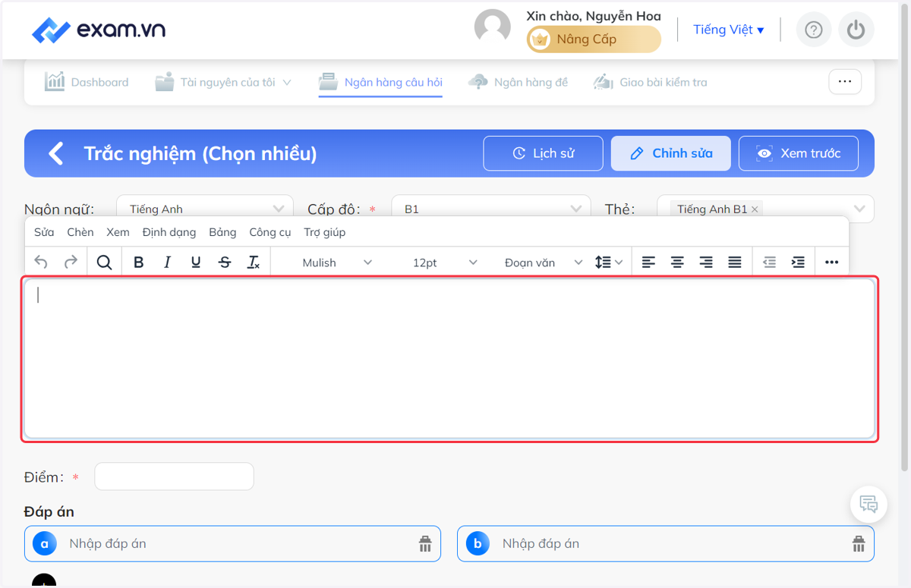Focus the Điểm score input field
911x588 pixels.
click(x=174, y=476)
